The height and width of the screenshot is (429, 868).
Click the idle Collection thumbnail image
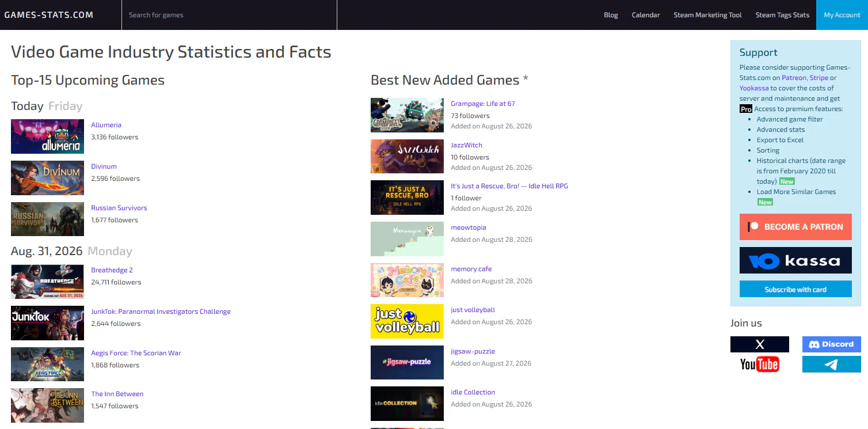[x=407, y=404]
